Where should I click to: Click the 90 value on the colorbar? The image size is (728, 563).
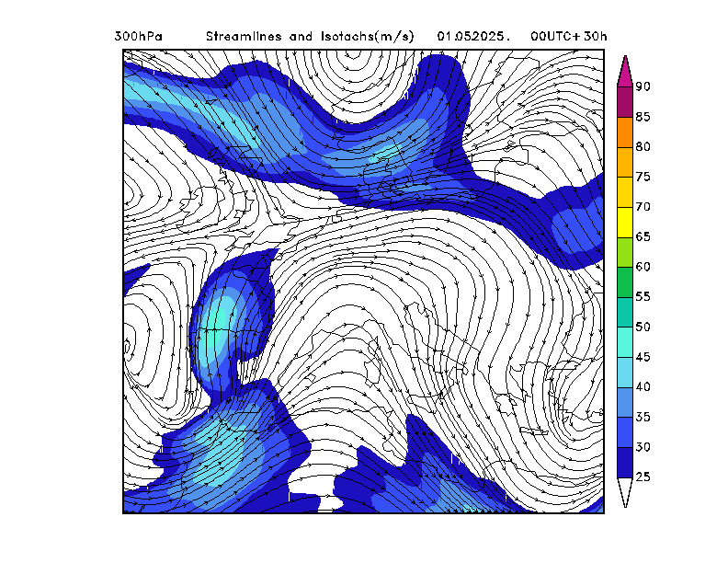pyautogui.click(x=643, y=86)
